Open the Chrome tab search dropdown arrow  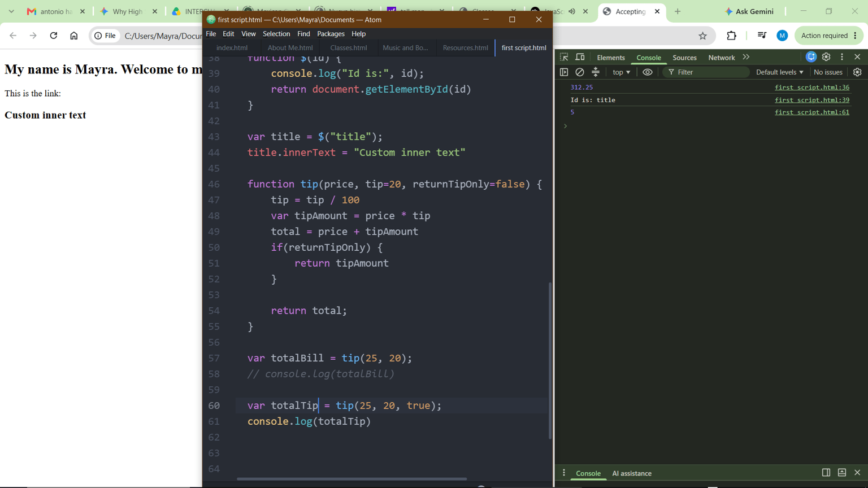coord(11,11)
